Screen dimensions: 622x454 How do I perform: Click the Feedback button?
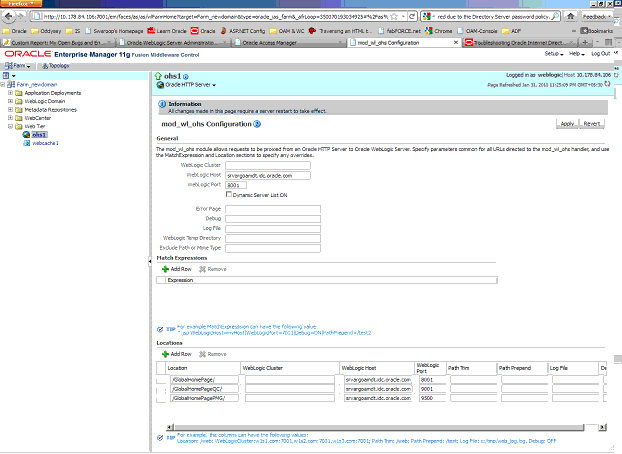pyautogui.click(x=596, y=17)
